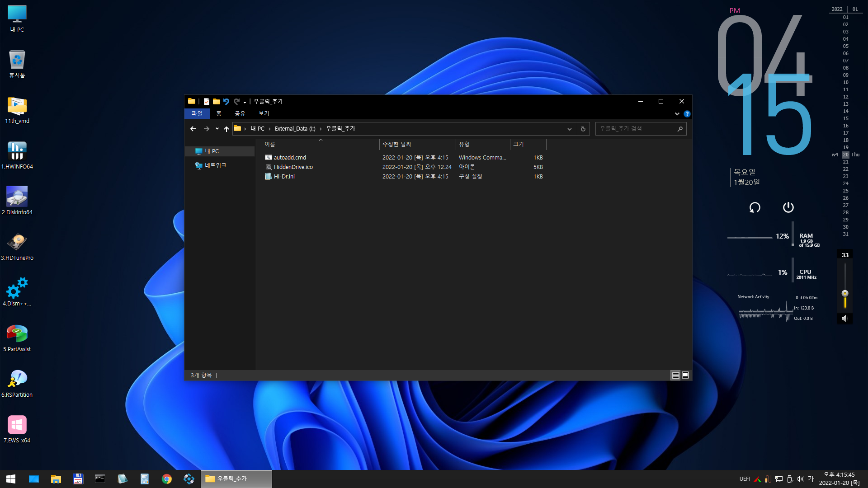Click the Undo arrow in quick access toolbar
This screenshot has height=488, width=868.
tap(226, 102)
